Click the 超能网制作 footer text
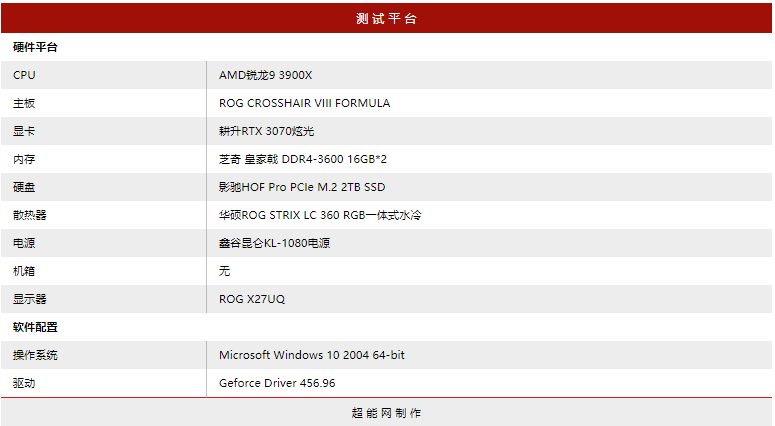 coord(387,413)
